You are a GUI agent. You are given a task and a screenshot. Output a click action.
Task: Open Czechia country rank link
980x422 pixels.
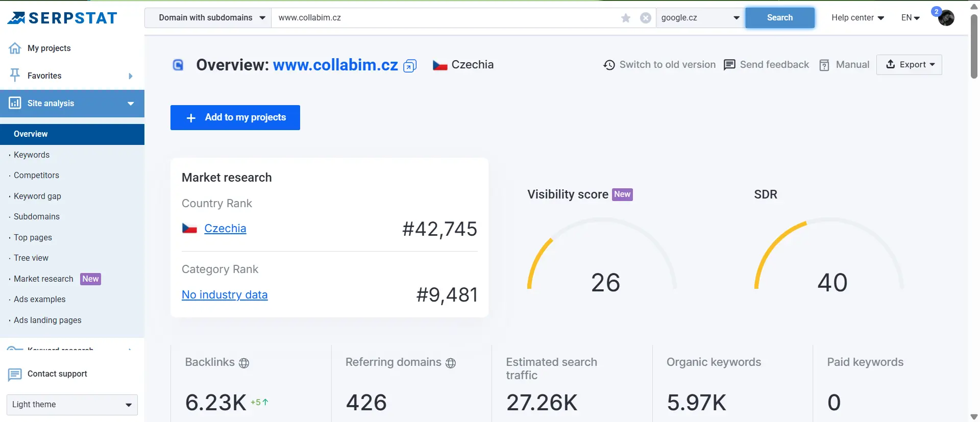pos(225,229)
